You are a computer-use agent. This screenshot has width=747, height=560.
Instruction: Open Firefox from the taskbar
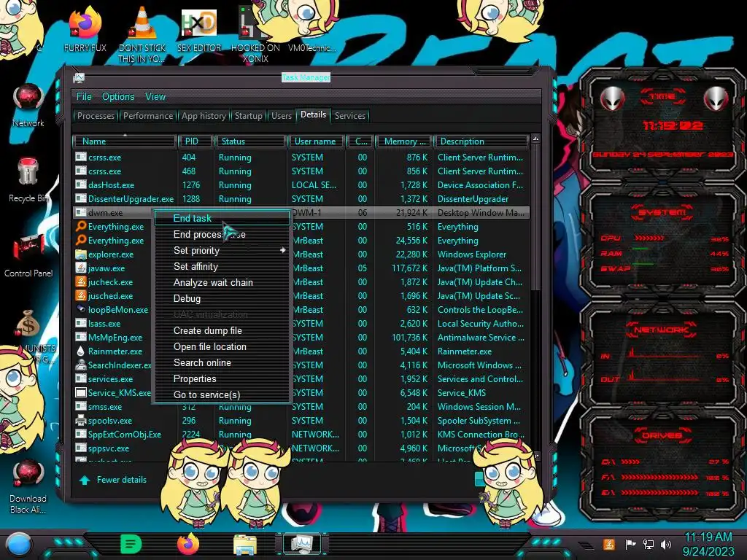tap(188, 544)
